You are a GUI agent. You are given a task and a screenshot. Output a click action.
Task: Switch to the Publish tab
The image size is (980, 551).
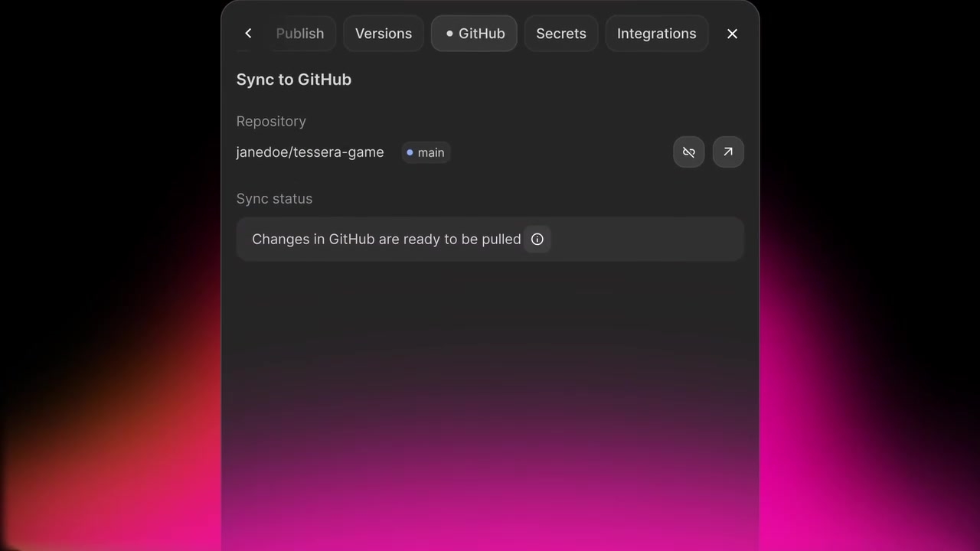(300, 34)
